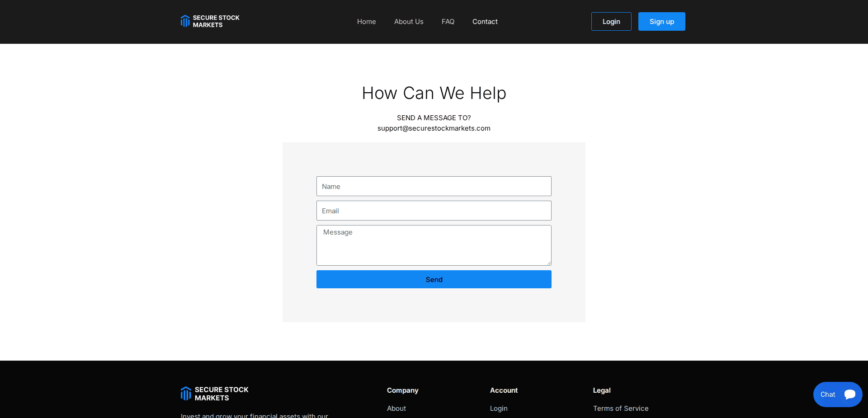Click the Secure Stock Markets header logo
868x418 pixels.
pos(209,21)
